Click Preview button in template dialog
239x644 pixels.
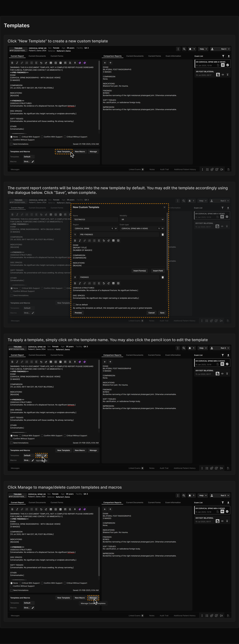(78, 313)
